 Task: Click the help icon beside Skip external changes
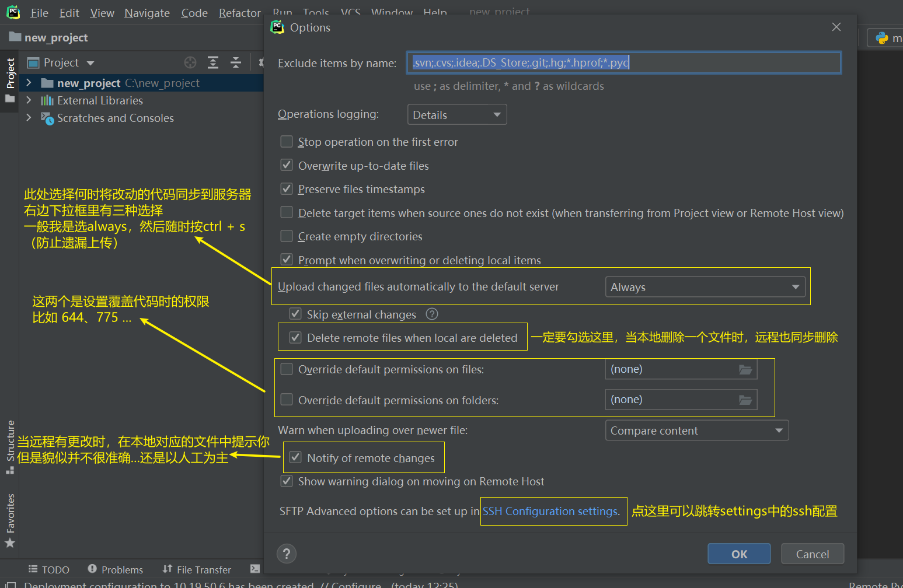(432, 314)
